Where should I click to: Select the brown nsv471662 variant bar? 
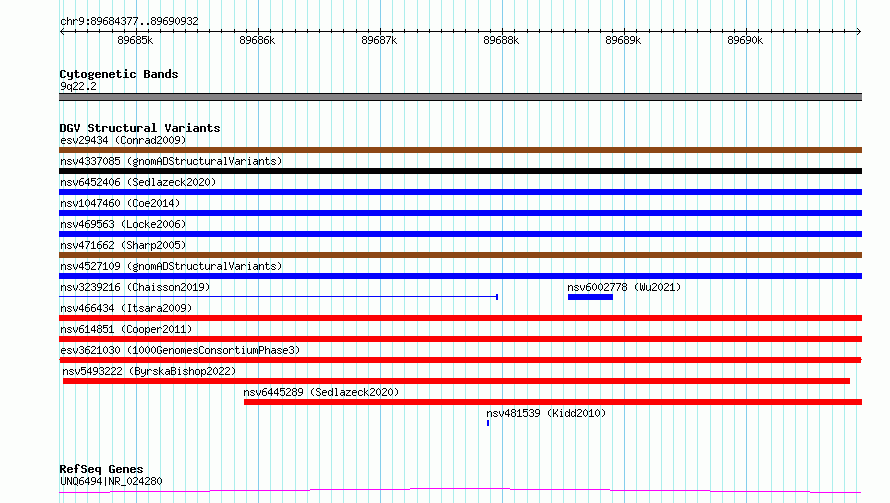pos(460,255)
